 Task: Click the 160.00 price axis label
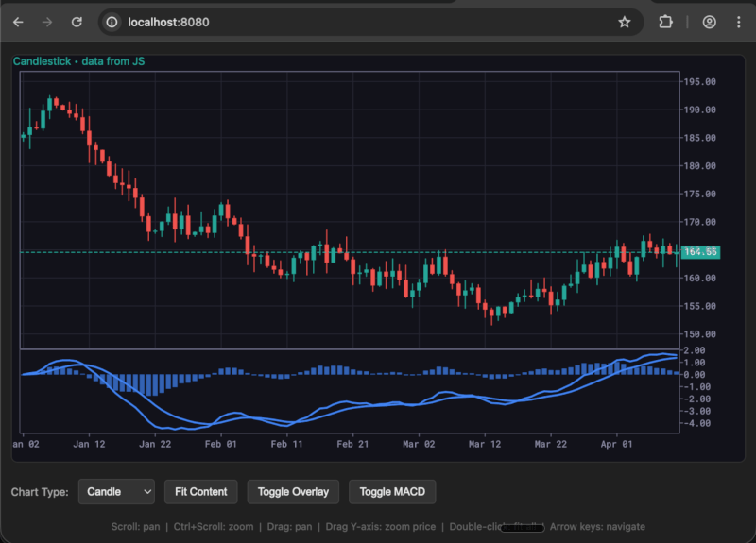tap(700, 278)
